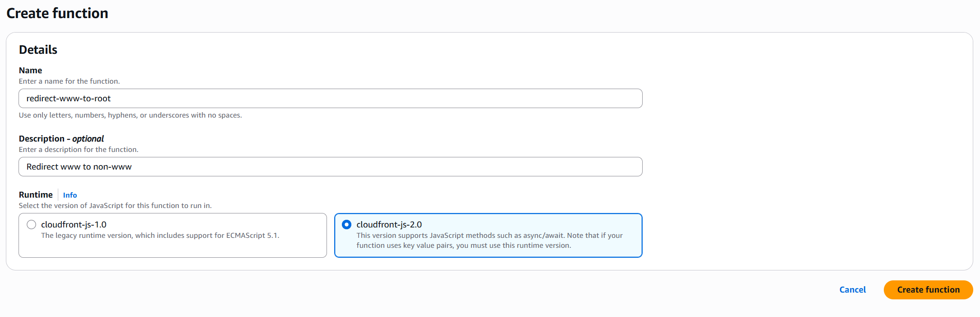Click the Runtime section label

(36, 195)
